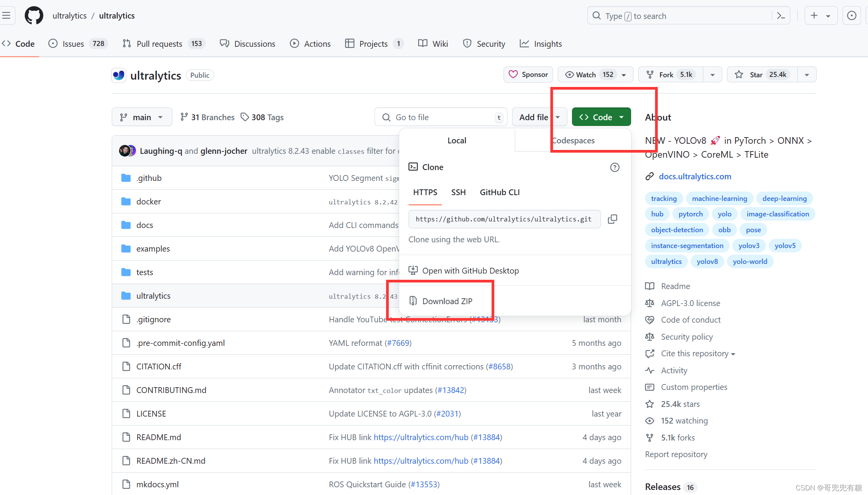Click the Clone help question-mark icon
This screenshot has height=495, width=868.
click(x=614, y=167)
